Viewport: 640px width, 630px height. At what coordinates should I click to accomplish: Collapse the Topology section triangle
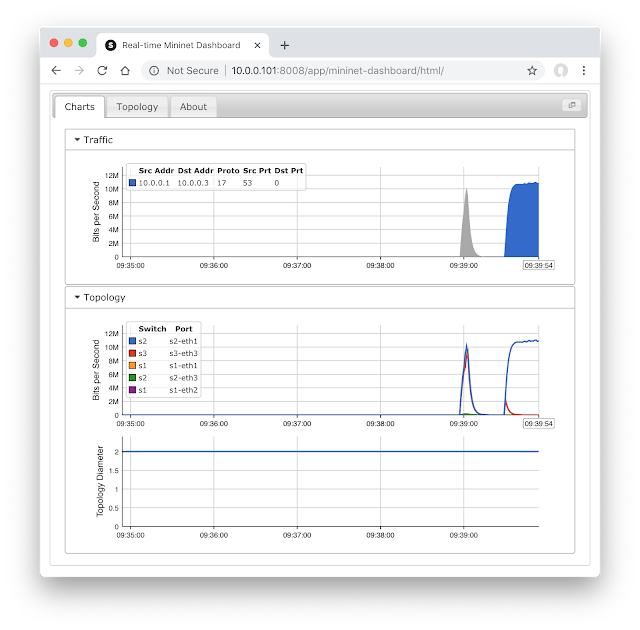77,297
